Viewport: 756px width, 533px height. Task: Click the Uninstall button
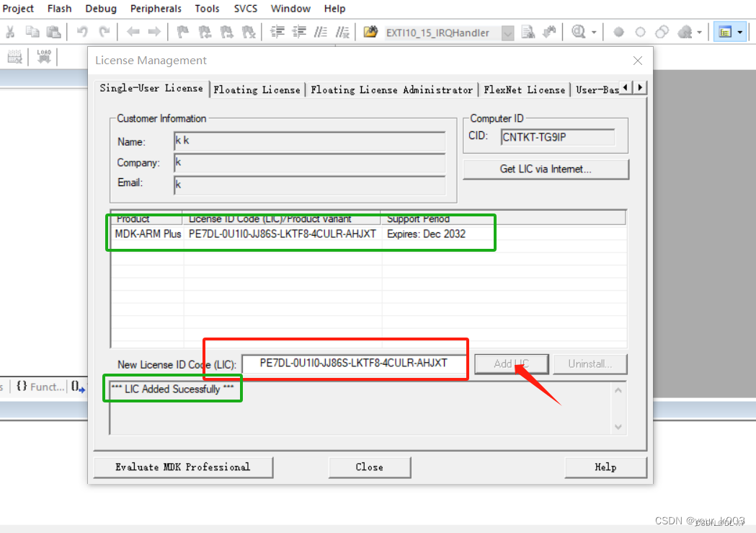590,364
